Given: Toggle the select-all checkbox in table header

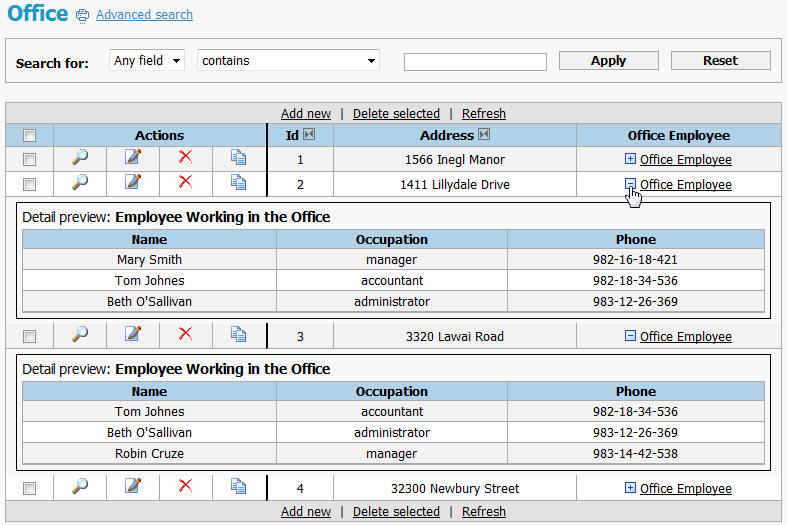Looking at the screenshot, I should coord(30,136).
